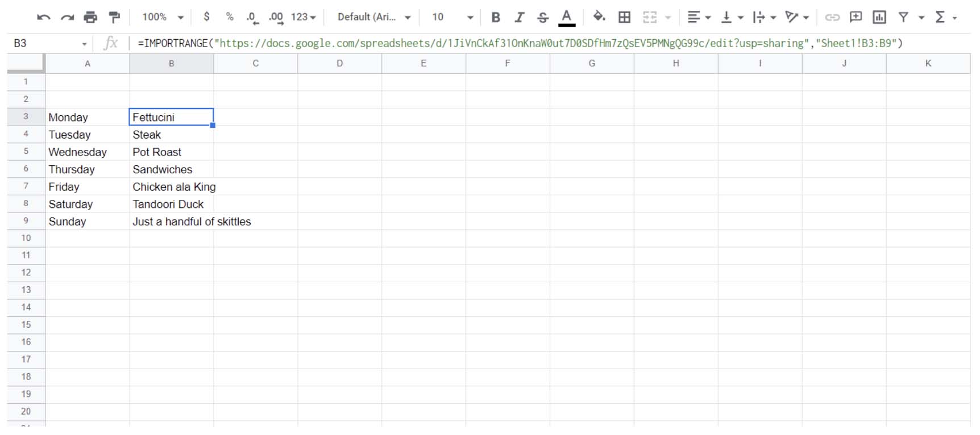
Task: Open the 100% zoom dropdown
Action: (163, 17)
